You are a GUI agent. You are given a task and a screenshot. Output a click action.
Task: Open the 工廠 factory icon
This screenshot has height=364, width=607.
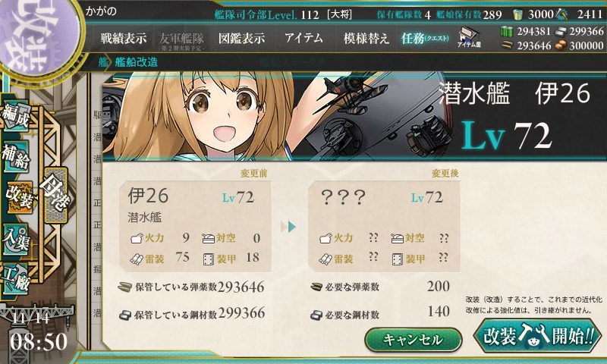pyautogui.click(x=16, y=279)
